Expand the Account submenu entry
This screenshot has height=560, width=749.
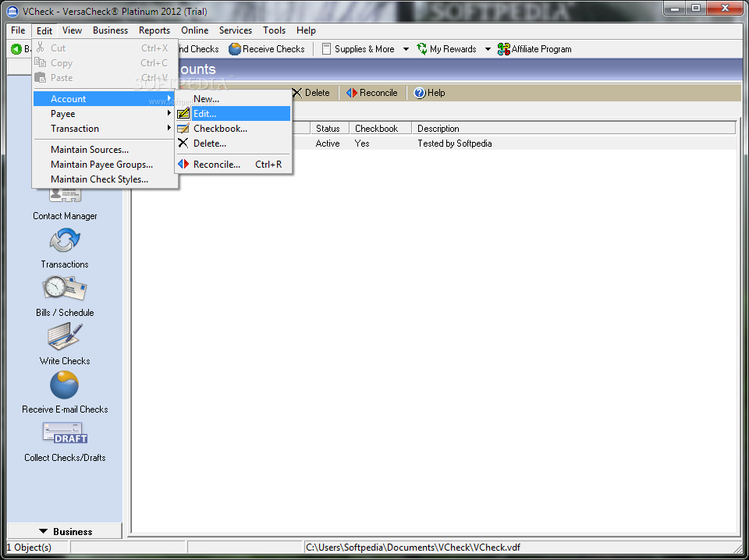105,99
